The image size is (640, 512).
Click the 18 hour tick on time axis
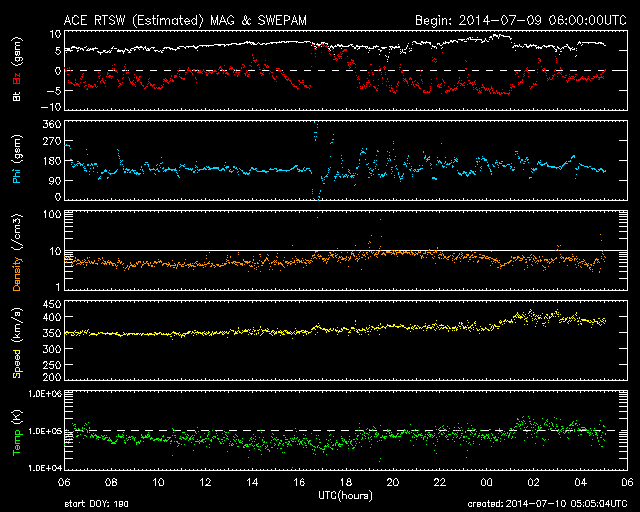346,482
